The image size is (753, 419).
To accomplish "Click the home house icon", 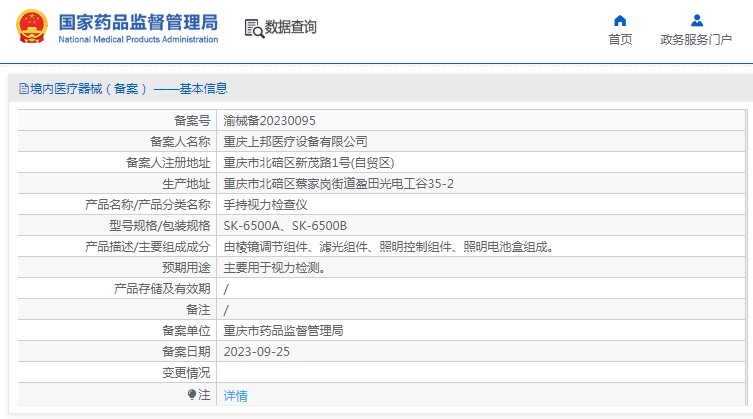I will tap(620, 21).
